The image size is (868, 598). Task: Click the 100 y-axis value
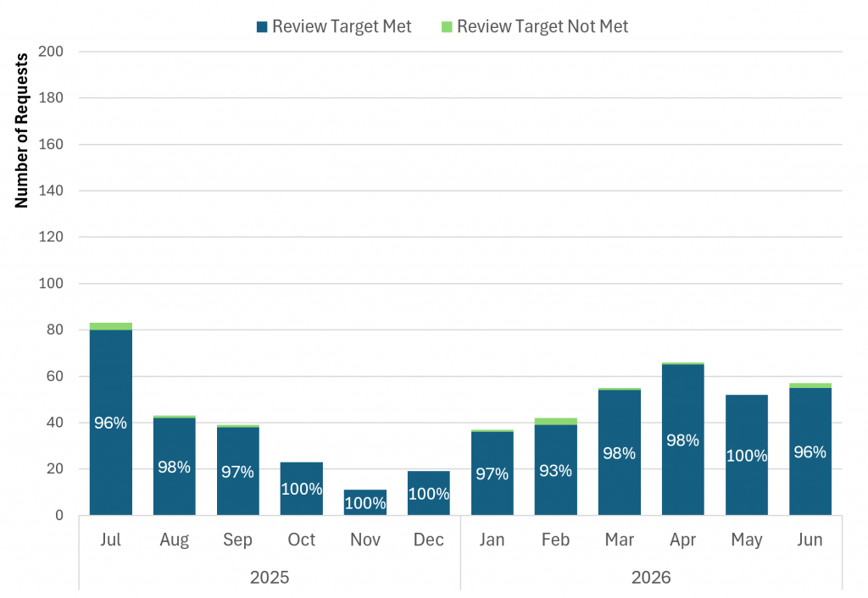click(51, 283)
